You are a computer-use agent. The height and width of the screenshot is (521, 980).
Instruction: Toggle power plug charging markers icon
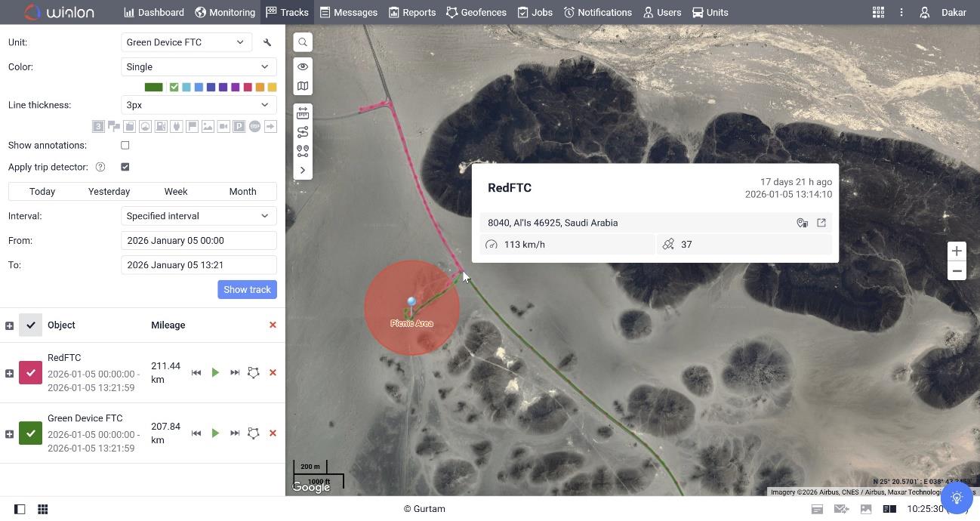click(x=177, y=126)
